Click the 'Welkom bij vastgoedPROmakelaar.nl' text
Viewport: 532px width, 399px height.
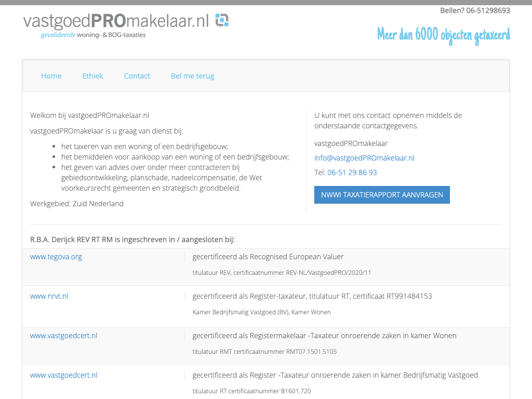tap(89, 115)
